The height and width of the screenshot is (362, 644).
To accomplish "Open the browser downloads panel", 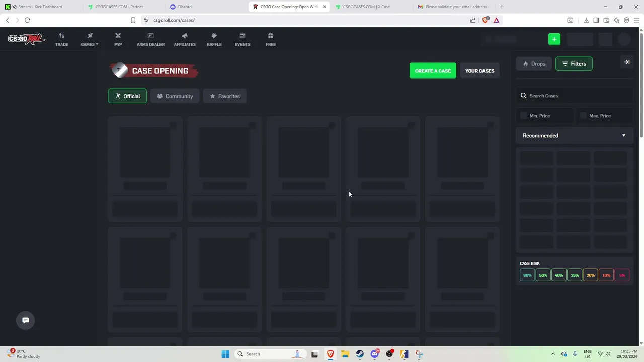I will pyautogui.click(x=586, y=20).
